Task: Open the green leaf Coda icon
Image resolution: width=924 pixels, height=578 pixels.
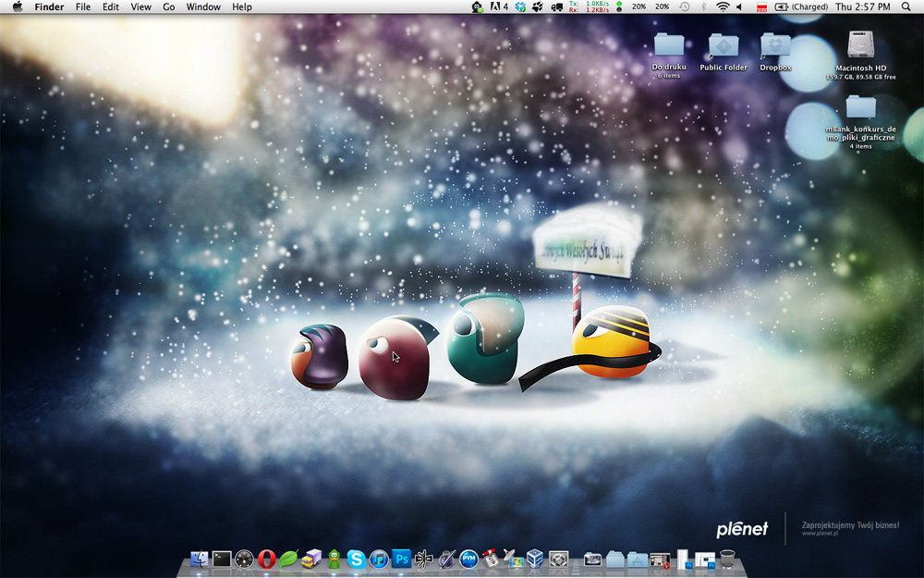Action: pos(288,558)
